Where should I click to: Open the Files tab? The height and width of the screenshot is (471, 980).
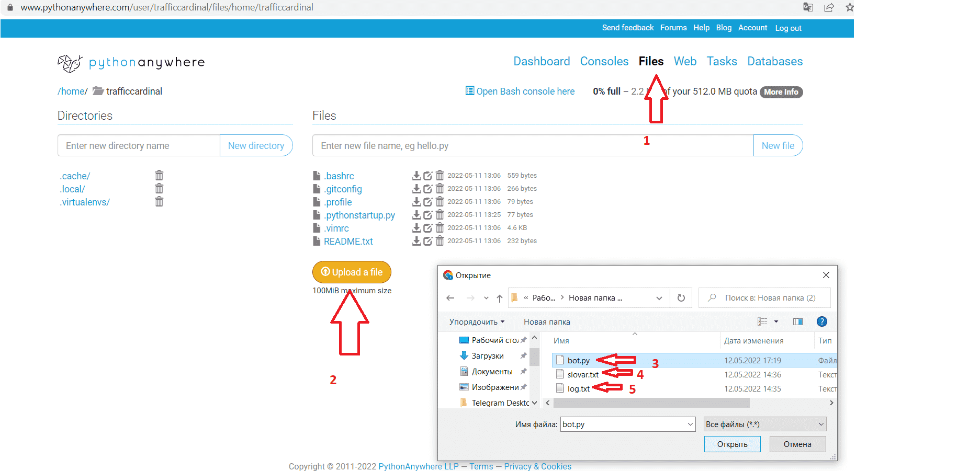pyautogui.click(x=651, y=62)
